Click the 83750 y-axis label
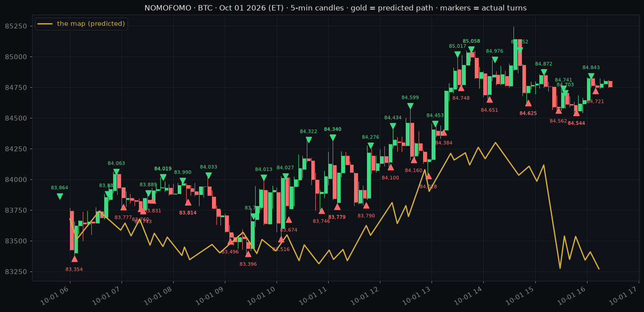The image size is (644, 312). (x=16, y=210)
